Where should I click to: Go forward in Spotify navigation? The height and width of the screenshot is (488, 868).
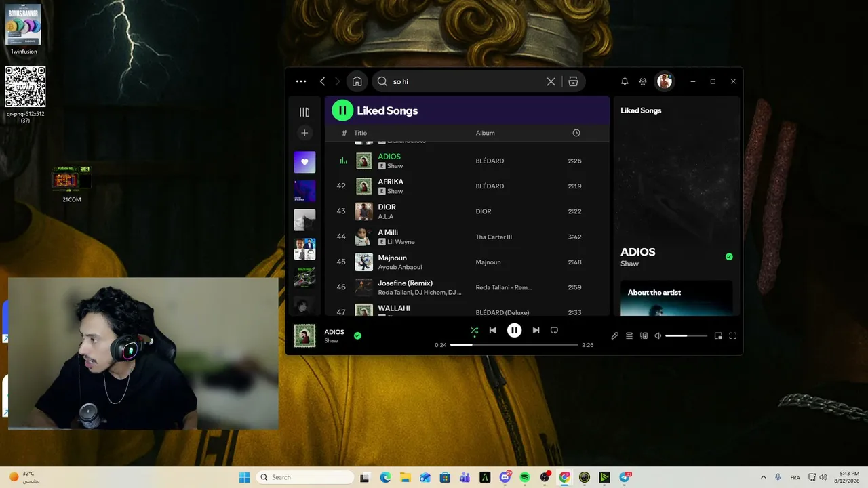338,81
